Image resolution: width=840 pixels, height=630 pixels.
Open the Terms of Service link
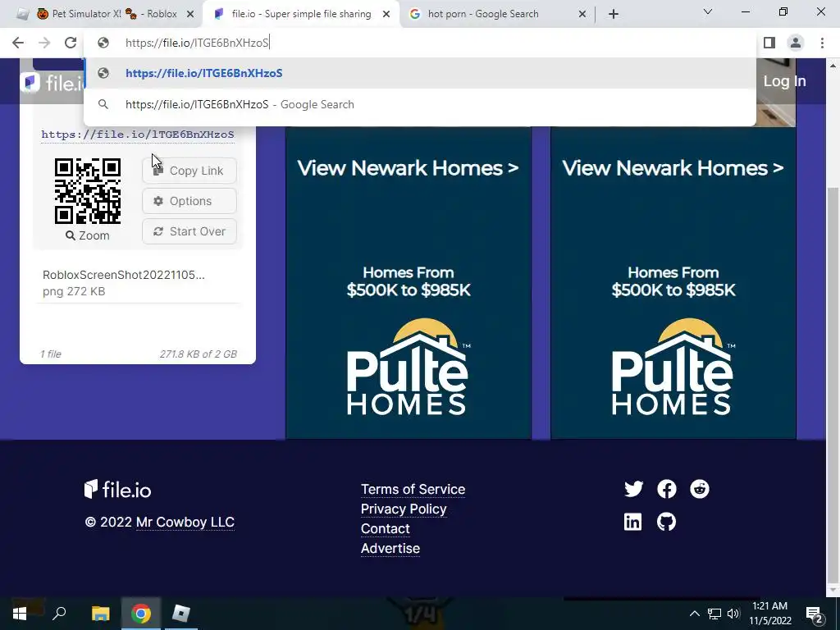point(413,489)
